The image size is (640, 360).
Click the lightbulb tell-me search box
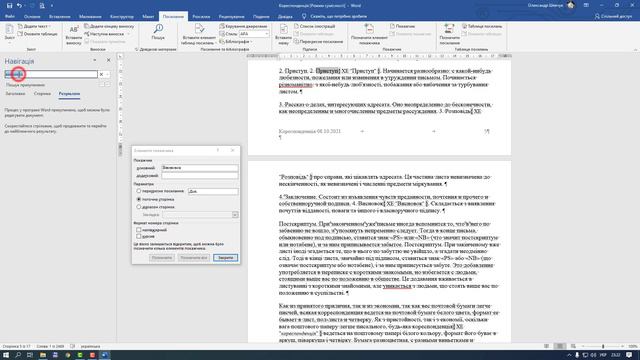[334, 17]
